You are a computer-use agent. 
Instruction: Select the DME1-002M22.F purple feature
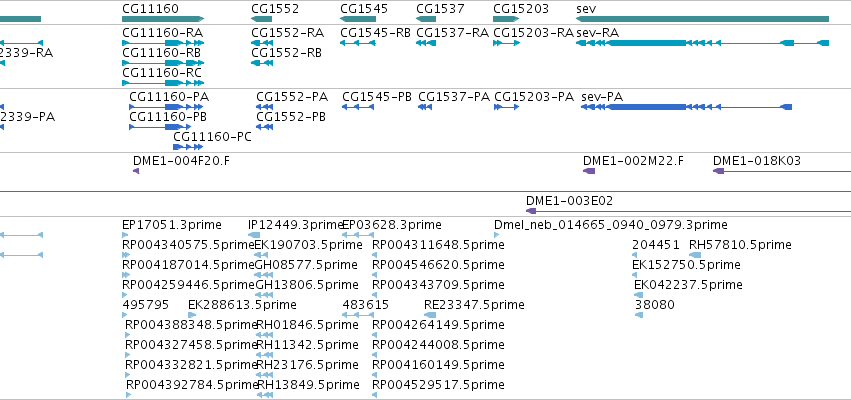[589, 171]
